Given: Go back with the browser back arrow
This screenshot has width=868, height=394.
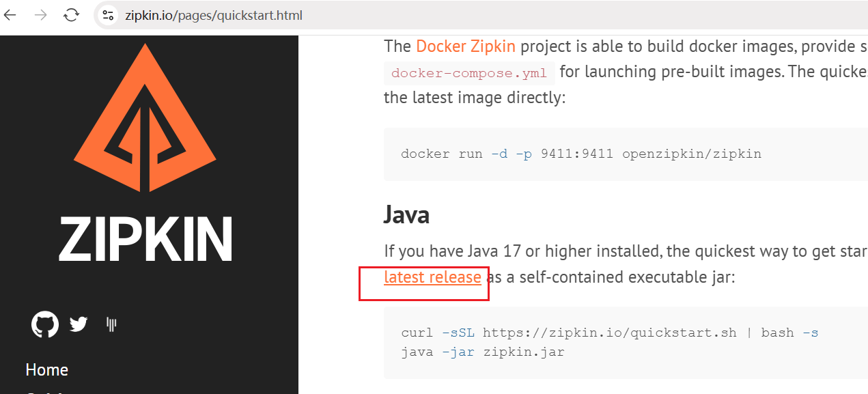Looking at the screenshot, I should pos(10,15).
